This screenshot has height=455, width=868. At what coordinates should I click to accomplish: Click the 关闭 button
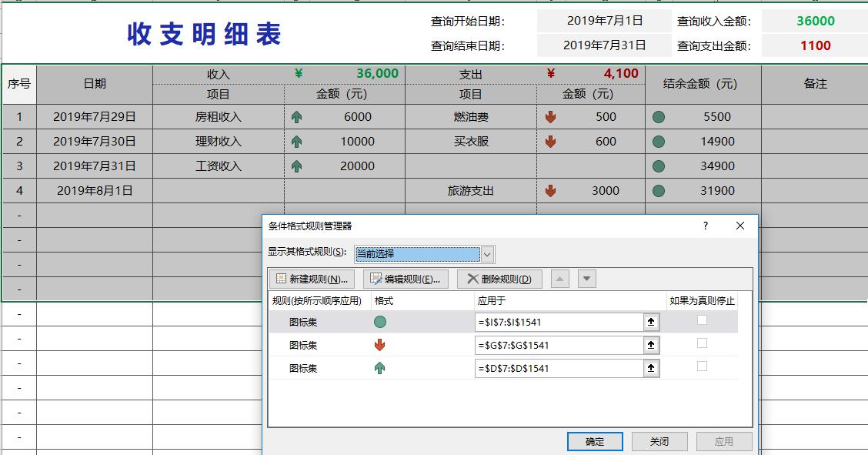click(659, 441)
